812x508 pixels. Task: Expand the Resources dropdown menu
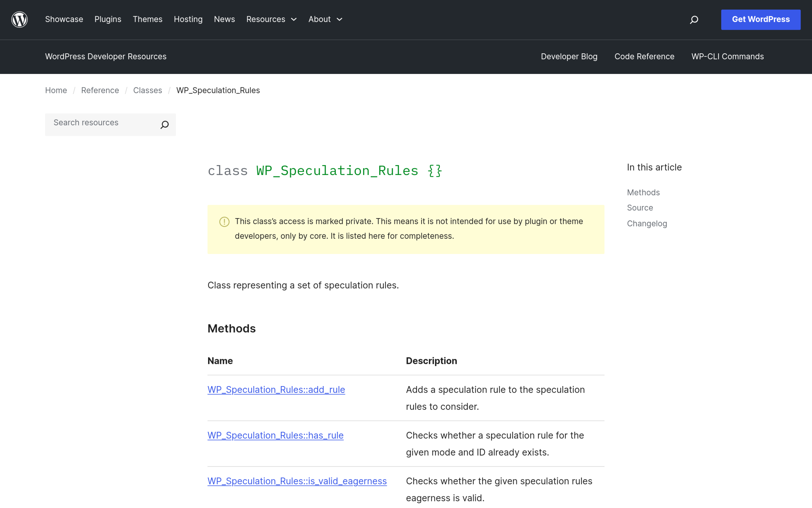[272, 19]
